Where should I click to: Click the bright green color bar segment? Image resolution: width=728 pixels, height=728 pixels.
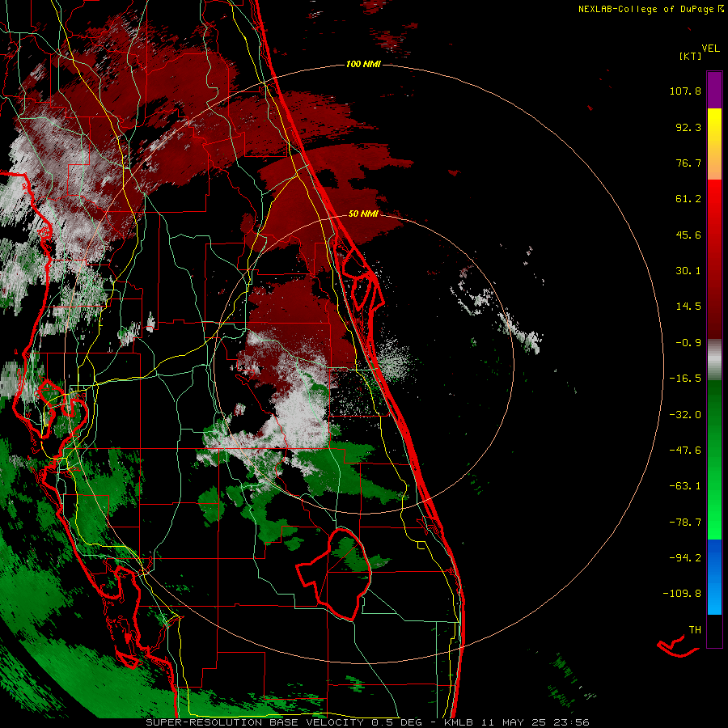(714, 459)
